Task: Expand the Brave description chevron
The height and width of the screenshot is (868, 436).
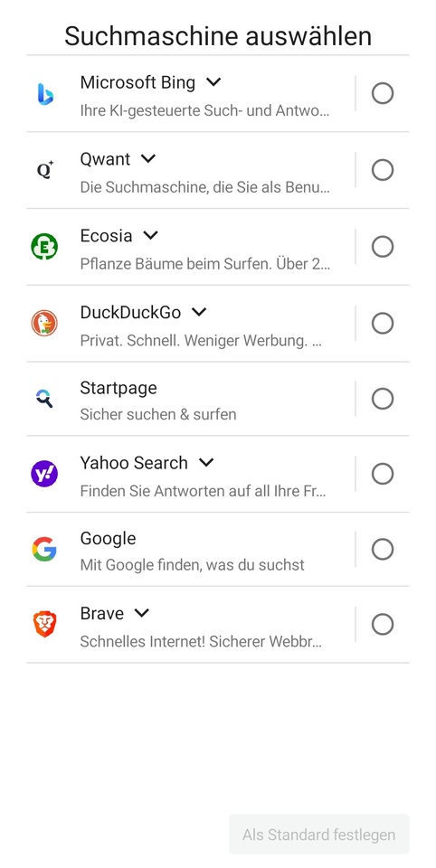Action: point(142,613)
